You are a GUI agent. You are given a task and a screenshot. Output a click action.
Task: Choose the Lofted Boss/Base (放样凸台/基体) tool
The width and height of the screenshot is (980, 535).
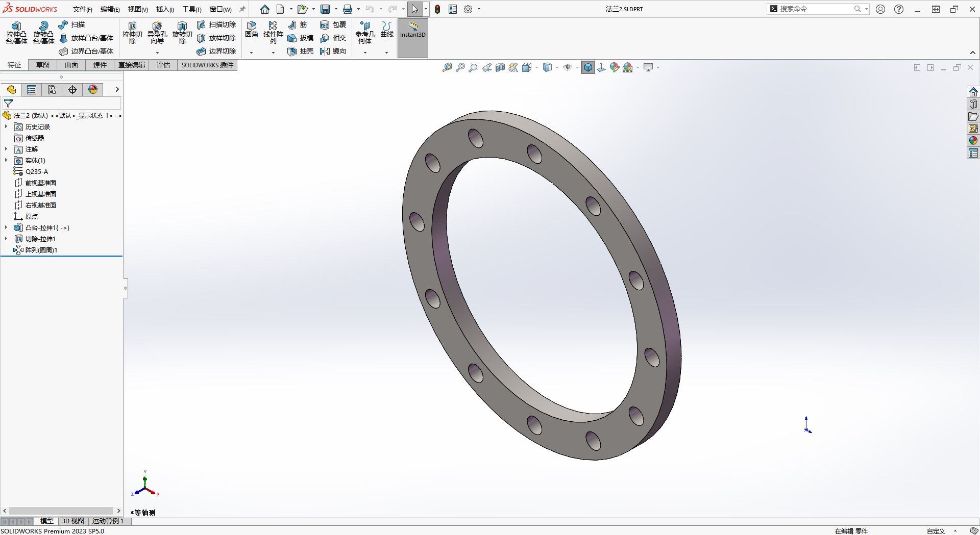click(86, 38)
